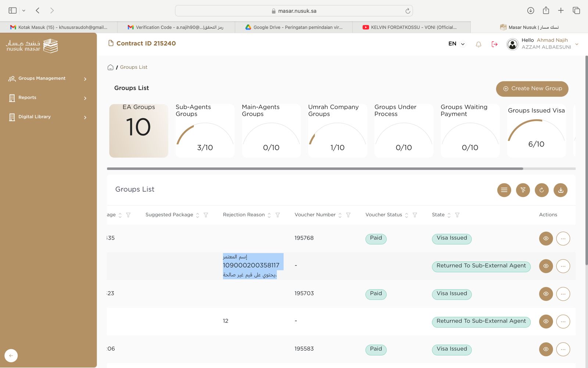
Task: Click the home icon in breadcrumb
Action: 110,67
